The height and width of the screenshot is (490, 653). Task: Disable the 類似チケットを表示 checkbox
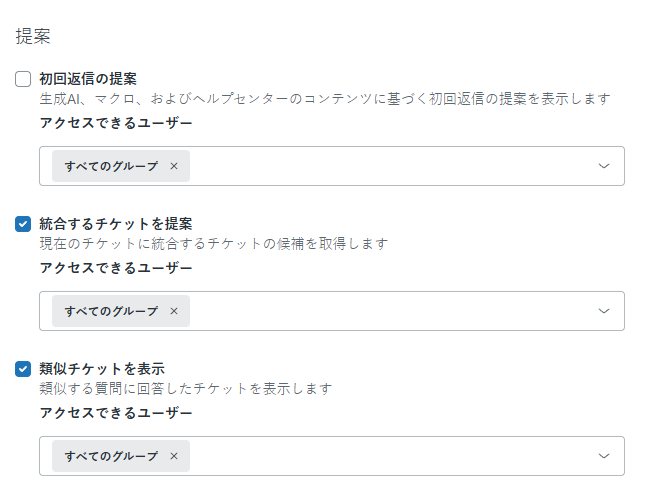coord(23,369)
